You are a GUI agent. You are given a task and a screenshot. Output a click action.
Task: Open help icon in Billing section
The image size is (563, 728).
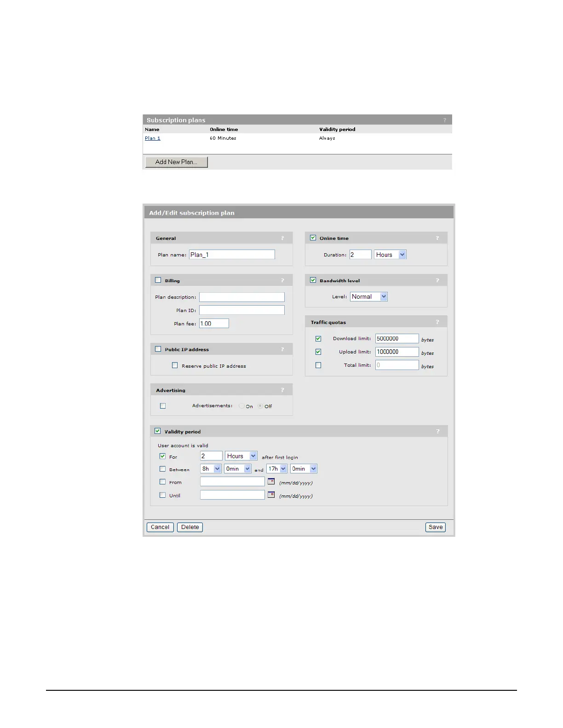pos(282,280)
